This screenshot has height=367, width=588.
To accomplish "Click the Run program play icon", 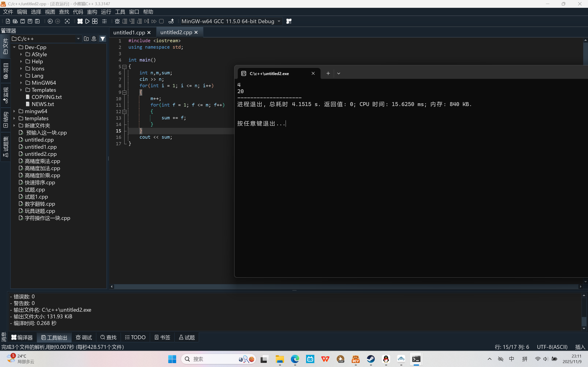I will point(88,21).
